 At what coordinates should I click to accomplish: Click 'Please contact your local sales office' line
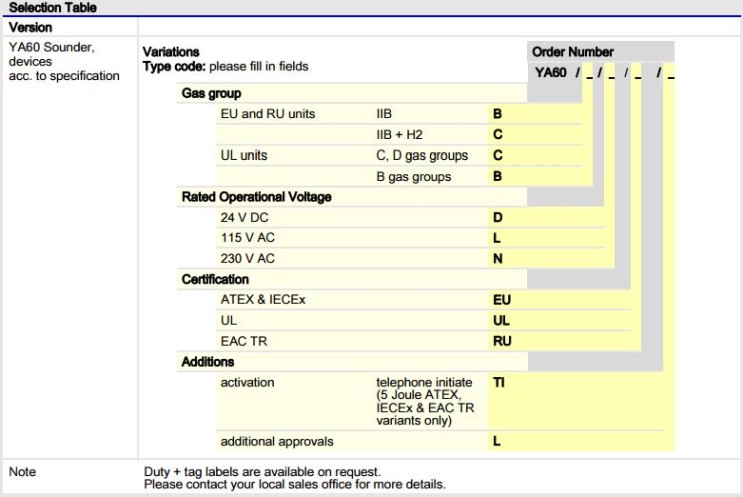point(295,485)
